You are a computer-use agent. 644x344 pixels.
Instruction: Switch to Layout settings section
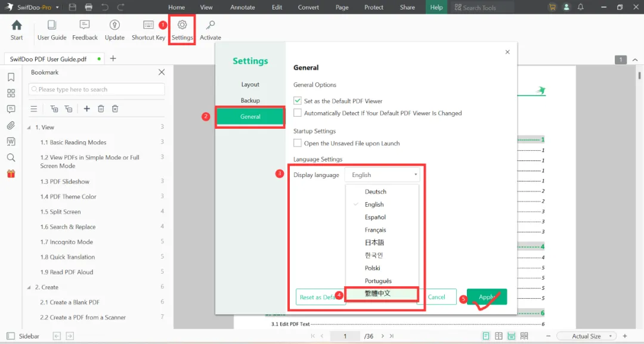(x=250, y=84)
